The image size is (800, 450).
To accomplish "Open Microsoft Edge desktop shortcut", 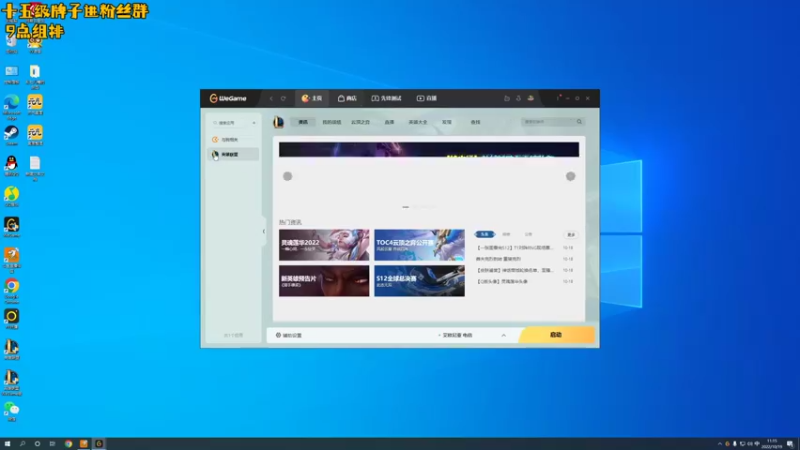I will [11, 106].
